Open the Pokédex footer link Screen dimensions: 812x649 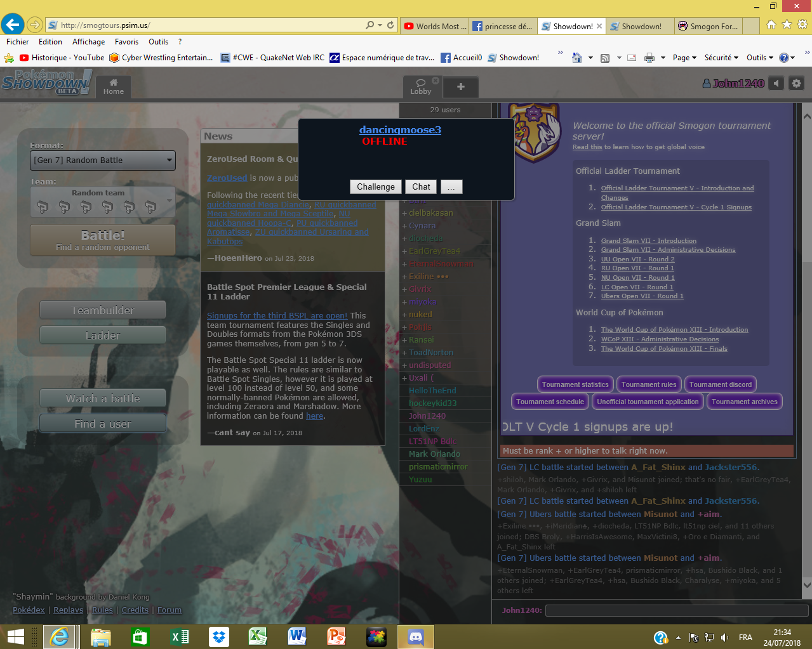click(x=29, y=610)
